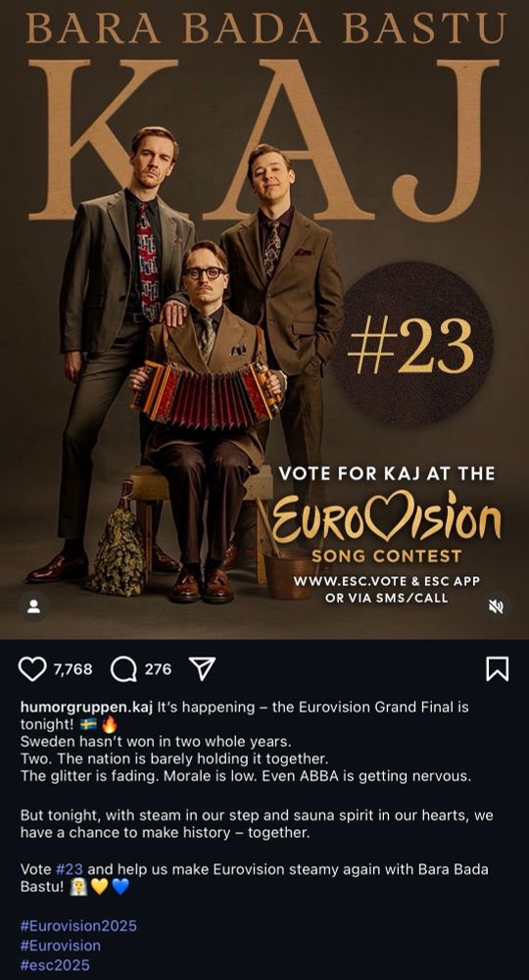Image resolution: width=529 pixels, height=980 pixels.
Task: Tap the #23 hashtag in caption
Action: [x=70, y=869]
